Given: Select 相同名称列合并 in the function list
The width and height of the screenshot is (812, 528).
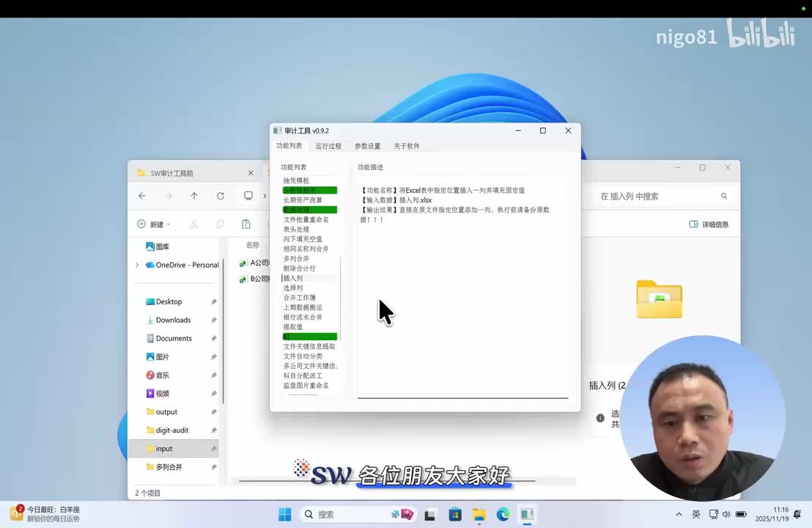Looking at the screenshot, I should tap(306, 249).
